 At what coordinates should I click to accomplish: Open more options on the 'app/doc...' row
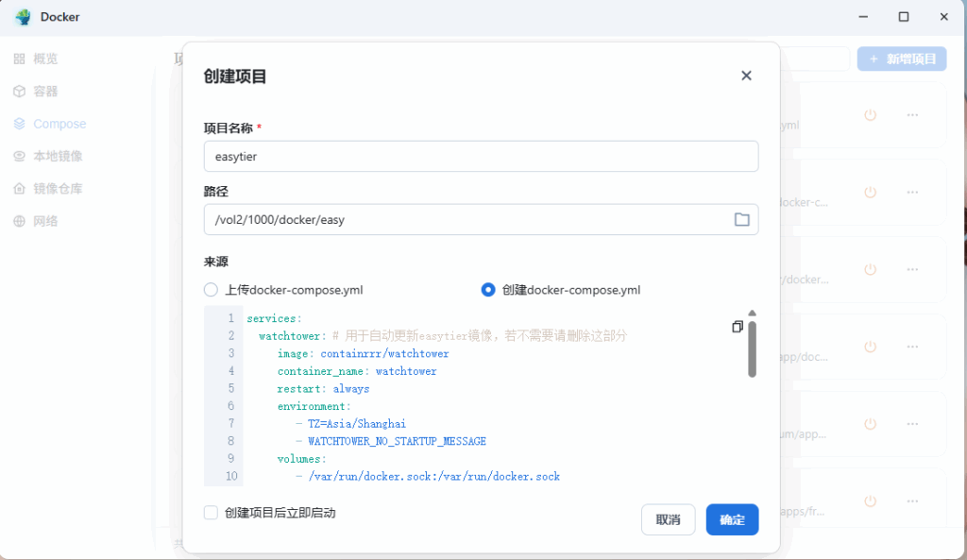pyautogui.click(x=913, y=347)
